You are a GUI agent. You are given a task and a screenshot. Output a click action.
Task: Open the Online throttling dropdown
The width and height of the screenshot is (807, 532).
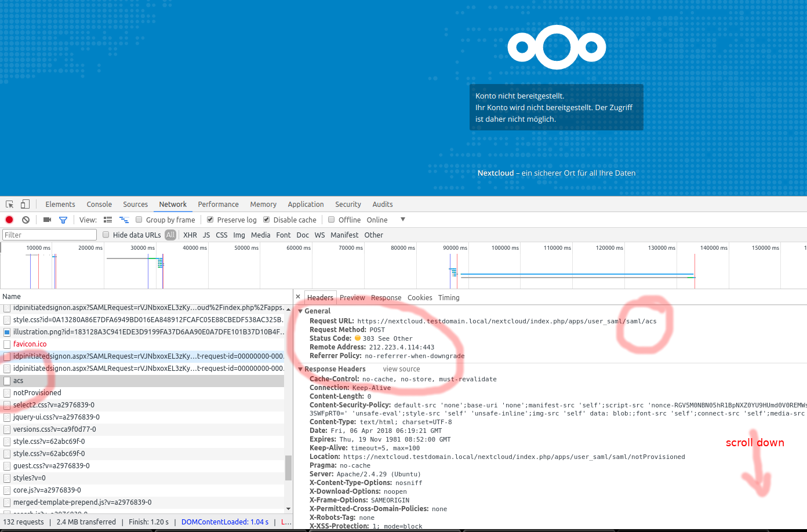386,220
